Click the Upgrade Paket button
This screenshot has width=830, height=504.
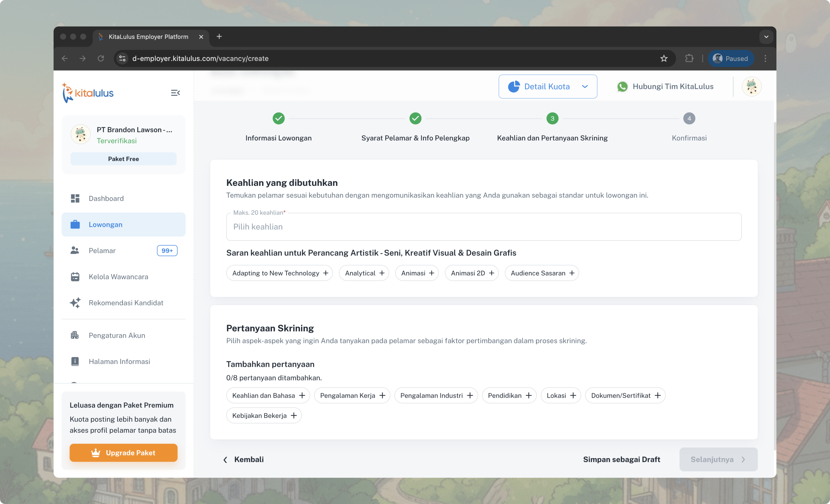pyautogui.click(x=123, y=453)
